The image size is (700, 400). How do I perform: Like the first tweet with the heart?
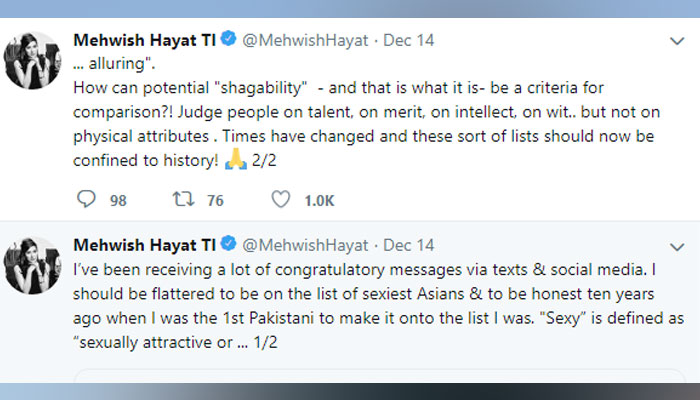coord(281,199)
